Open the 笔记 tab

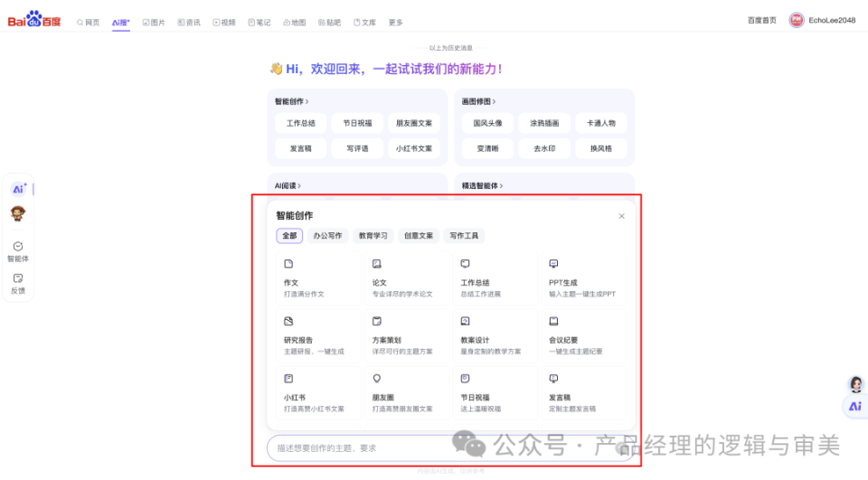click(259, 22)
